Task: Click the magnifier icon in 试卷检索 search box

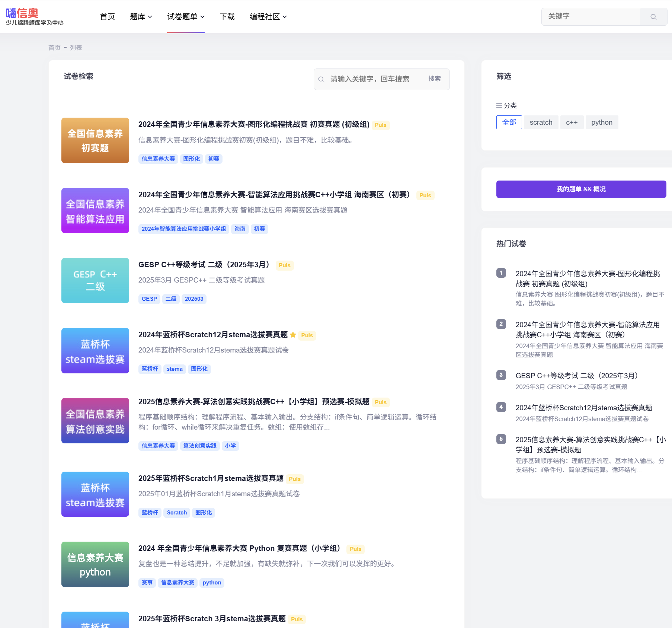Action: click(x=321, y=79)
